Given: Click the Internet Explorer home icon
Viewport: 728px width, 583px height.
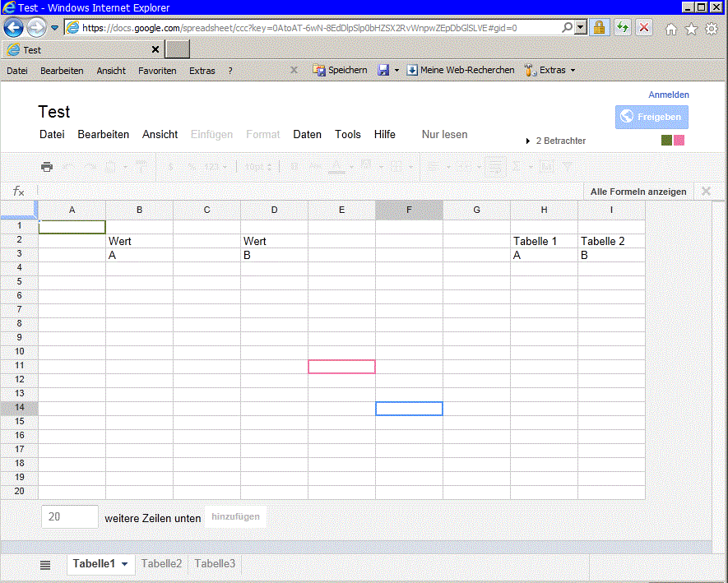Looking at the screenshot, I should pos(671,29).
